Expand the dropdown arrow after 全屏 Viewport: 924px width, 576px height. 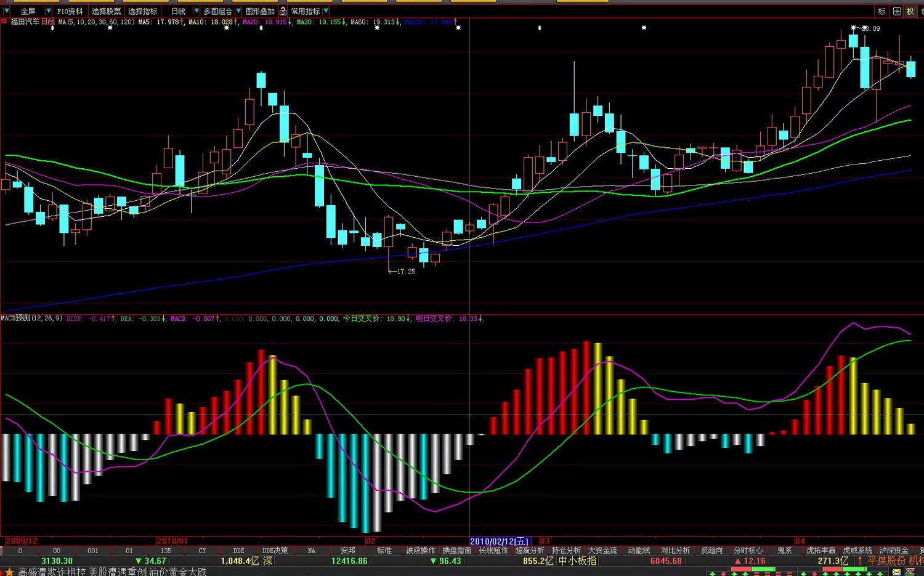pos(48,11)
